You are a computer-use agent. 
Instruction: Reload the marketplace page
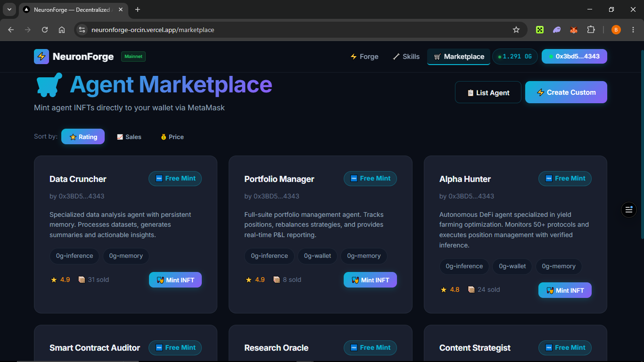[x=45, y=30]
